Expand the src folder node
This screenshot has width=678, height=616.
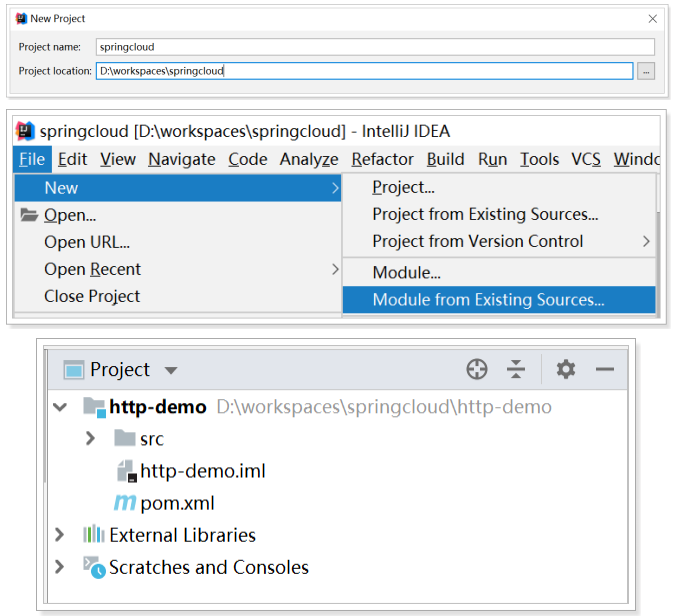click(90, 438)
